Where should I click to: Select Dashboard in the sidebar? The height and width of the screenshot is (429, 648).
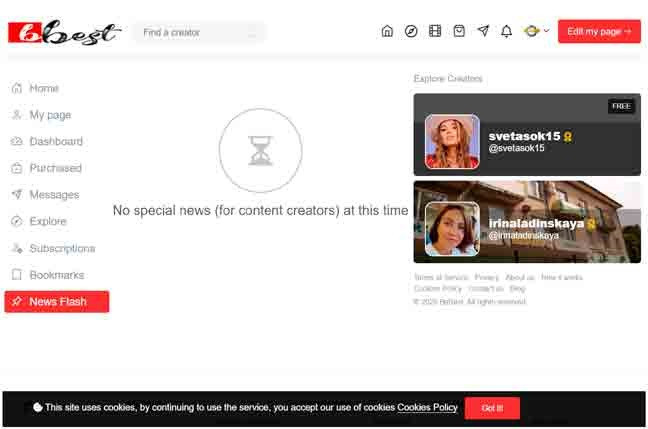(x=55, y=142)
